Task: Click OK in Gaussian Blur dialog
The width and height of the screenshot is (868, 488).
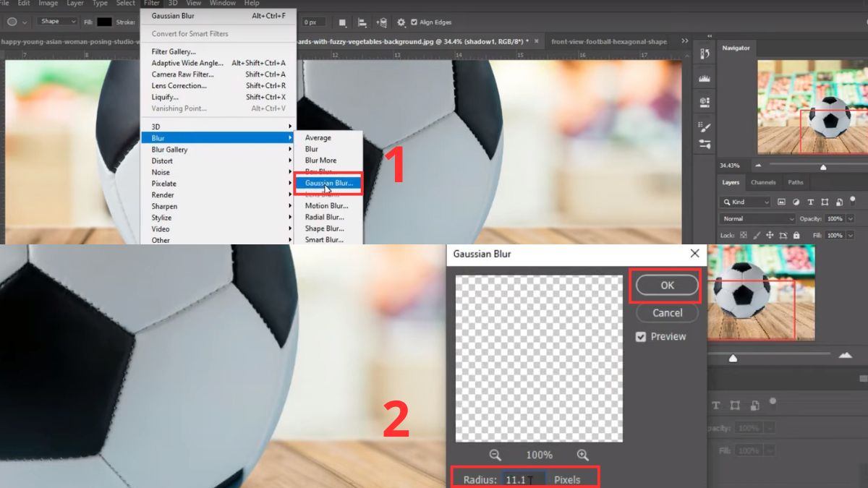Action: 667,286
